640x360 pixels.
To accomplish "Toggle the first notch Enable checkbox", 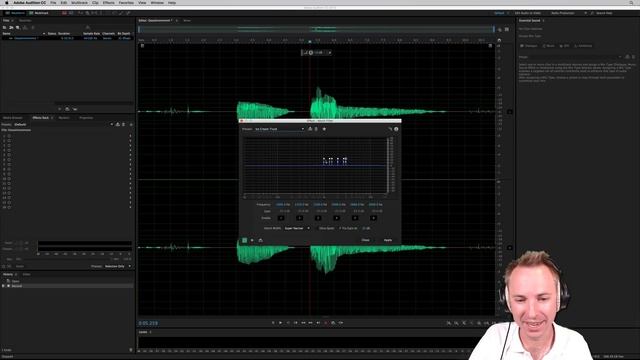I will pos(281,218).
